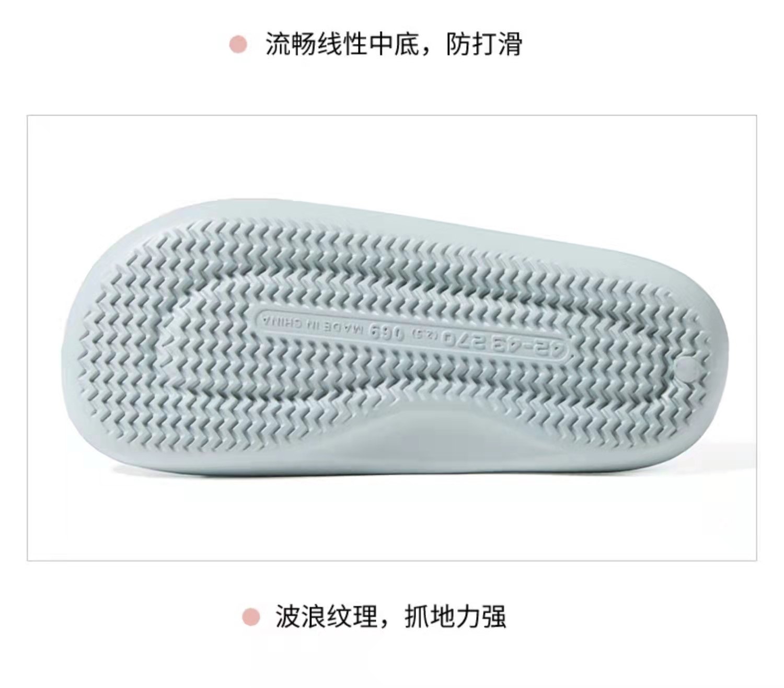Viewport: 784px width, 688px height.
Task: Click the pink dot beside the bottom caption
Action: pyautogui.click(x=251, y=617)
